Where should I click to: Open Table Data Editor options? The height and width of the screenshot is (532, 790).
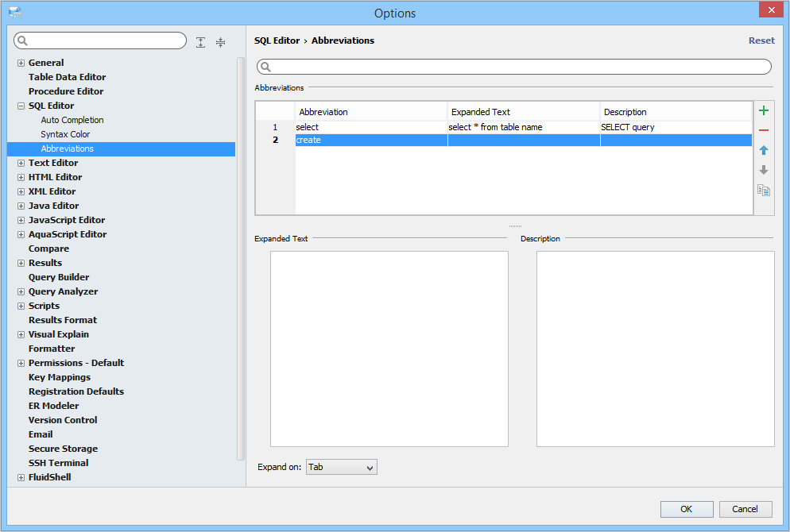tap(67, 77)
